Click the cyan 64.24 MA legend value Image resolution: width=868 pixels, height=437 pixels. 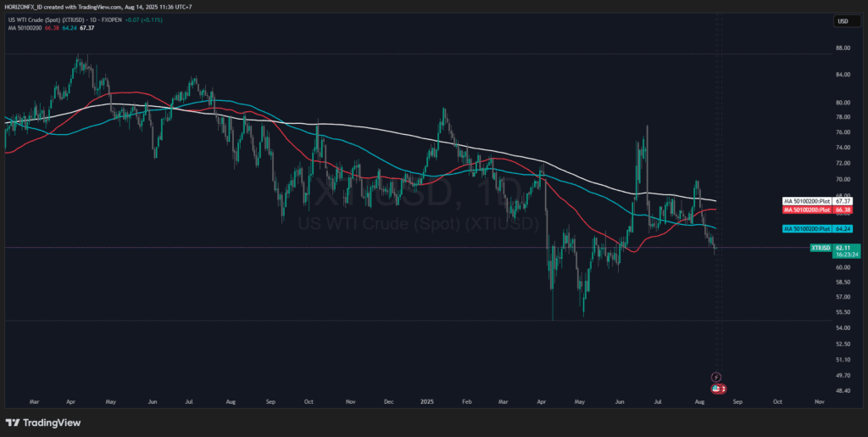pyautogui.click(x=69, y=27)
